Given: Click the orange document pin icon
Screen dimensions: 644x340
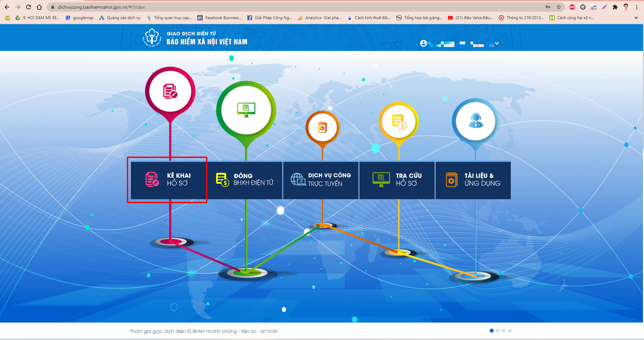Looking at the screenshot, I should (x=322, y=128).
